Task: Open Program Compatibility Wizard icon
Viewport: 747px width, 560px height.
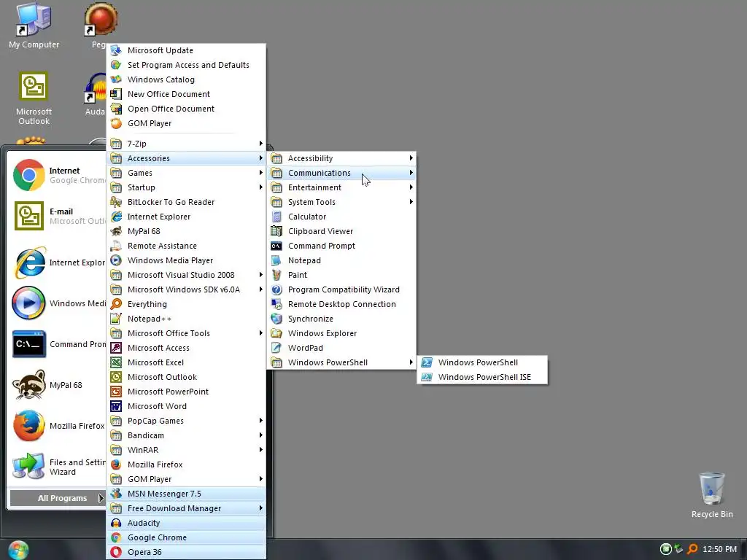Action: (x=276, y=289)
